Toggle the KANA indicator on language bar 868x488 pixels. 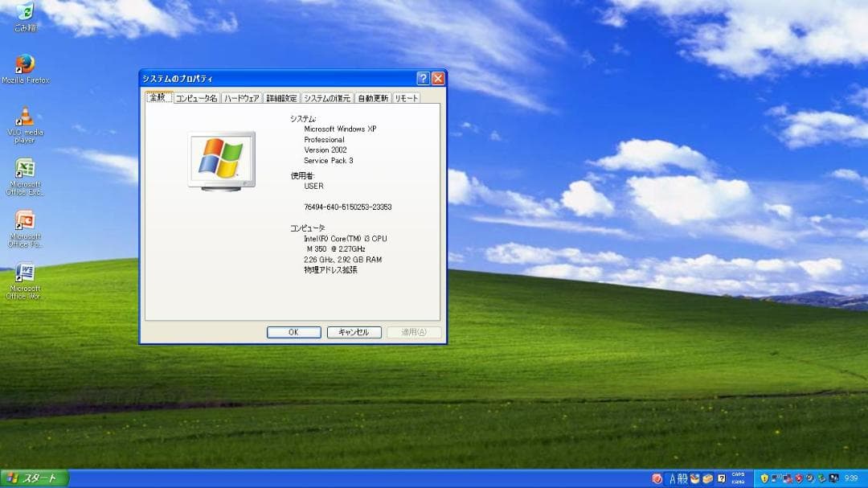coord(739,482)
